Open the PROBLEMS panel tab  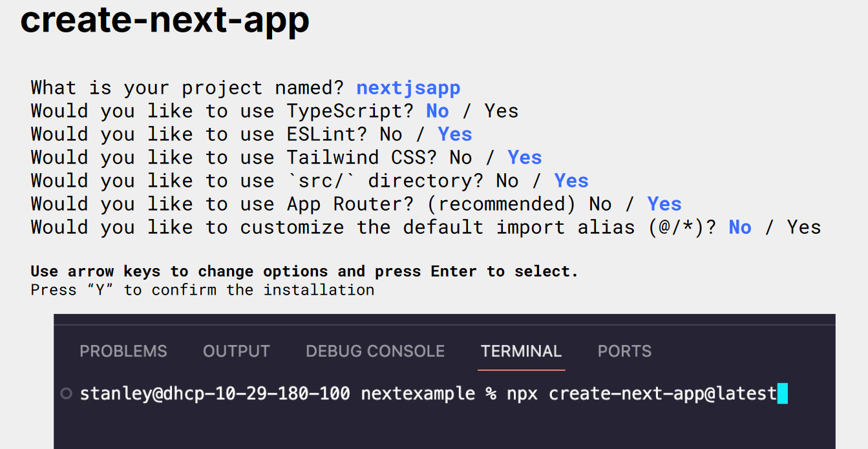click(123, 351)
